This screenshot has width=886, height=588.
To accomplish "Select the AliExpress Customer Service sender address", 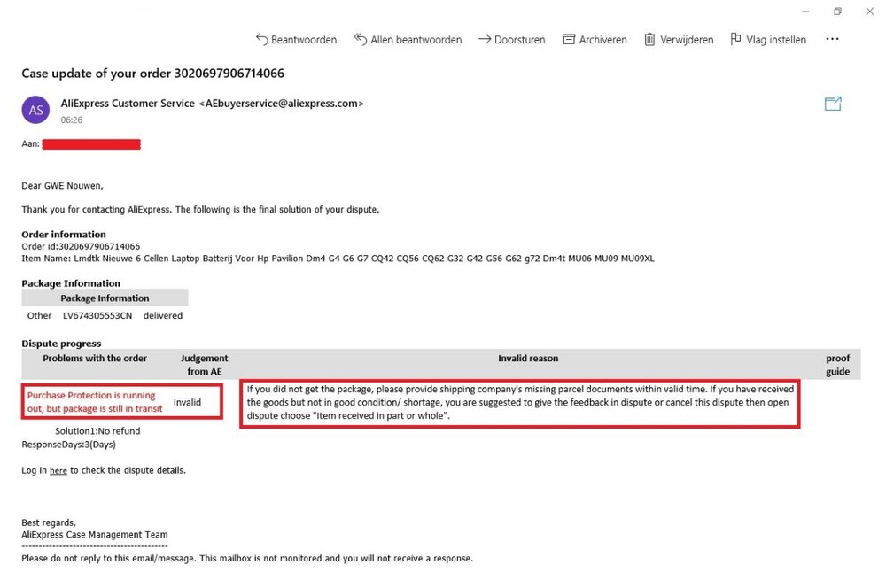I will (x=212, y=104).
